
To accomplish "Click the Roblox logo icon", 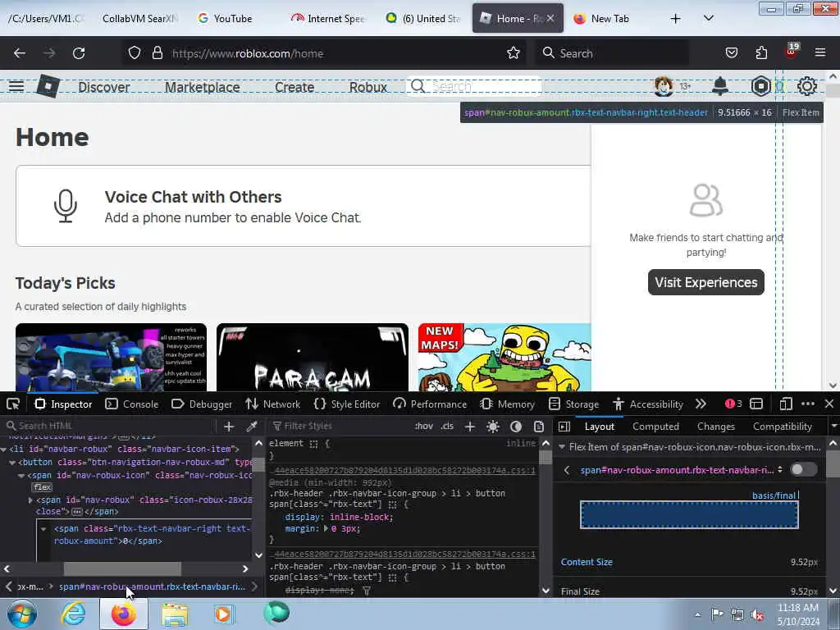I will coord(48,86).
